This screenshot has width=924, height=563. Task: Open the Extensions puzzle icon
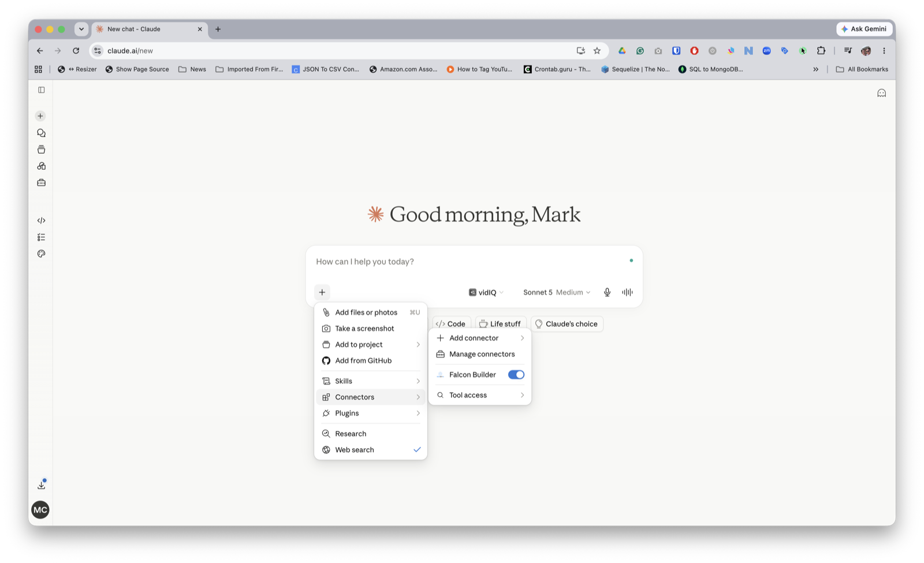coord(821,51)
